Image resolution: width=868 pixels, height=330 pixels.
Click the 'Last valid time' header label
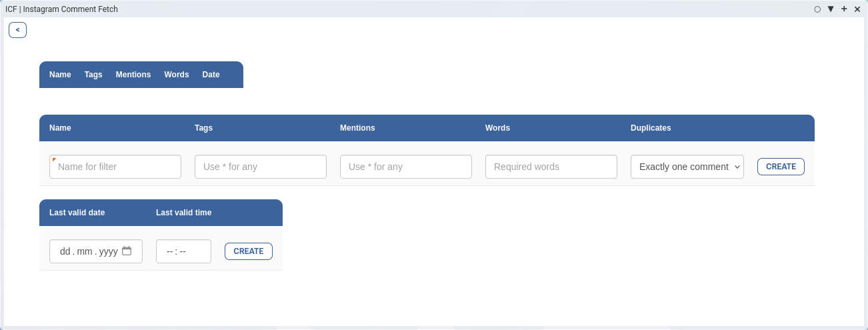pyautogui.click(x=183, y=213)
